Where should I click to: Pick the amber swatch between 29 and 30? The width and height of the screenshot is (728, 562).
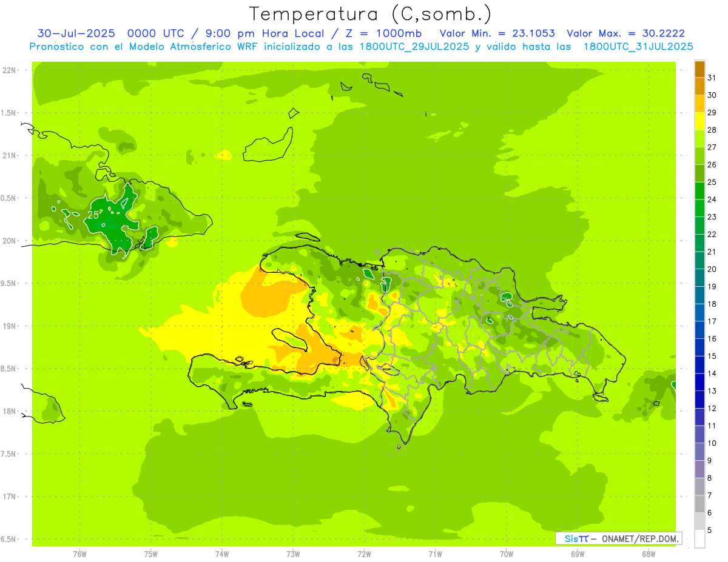click(699, 104)
